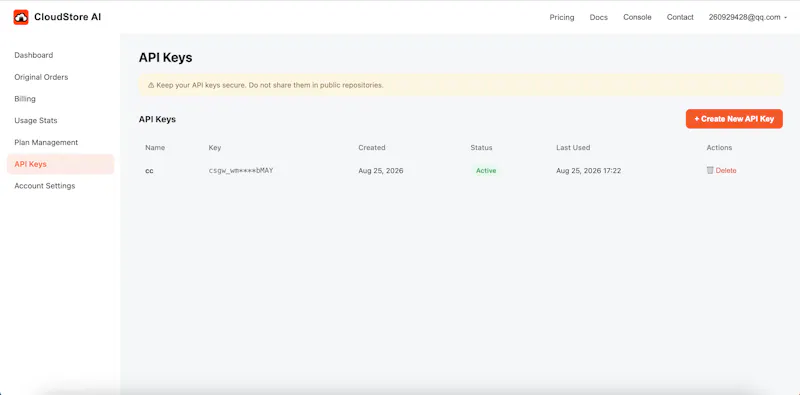Select the API Keys sidebar item
800x395 pixels.
pyautogui.click(x=61, y=164)
